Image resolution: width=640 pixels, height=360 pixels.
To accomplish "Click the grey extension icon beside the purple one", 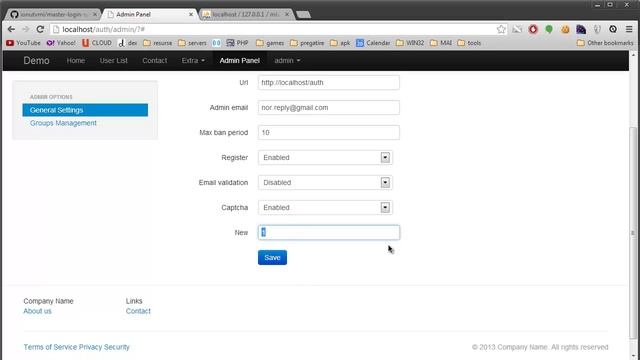I will coord(597,29).
